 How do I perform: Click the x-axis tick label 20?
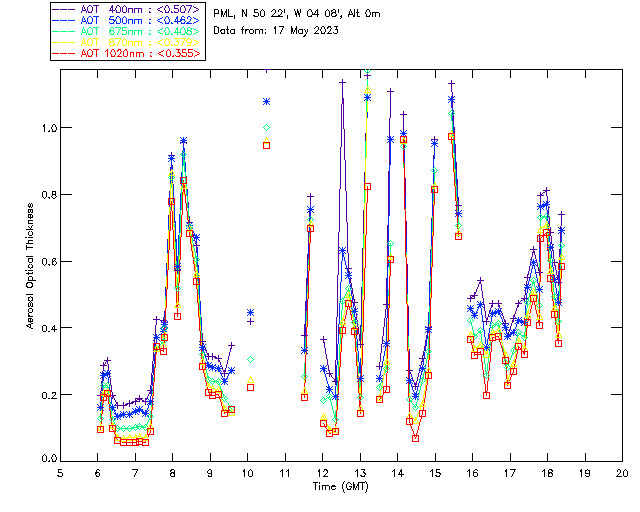click(x=621, y=472)
